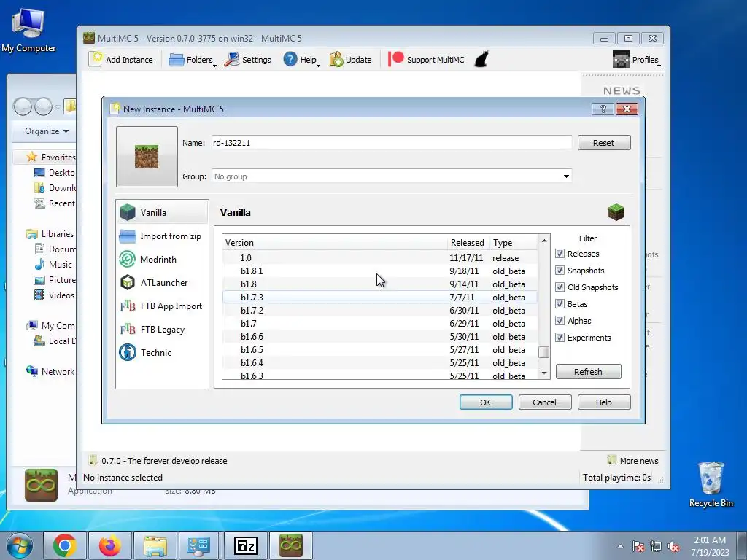
Task: Show hidden system tray icons
Action: tap(620, 546)
